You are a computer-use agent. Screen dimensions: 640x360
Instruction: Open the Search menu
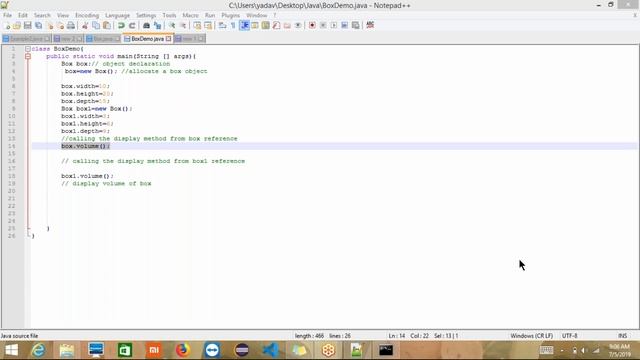tap(42, 15)
